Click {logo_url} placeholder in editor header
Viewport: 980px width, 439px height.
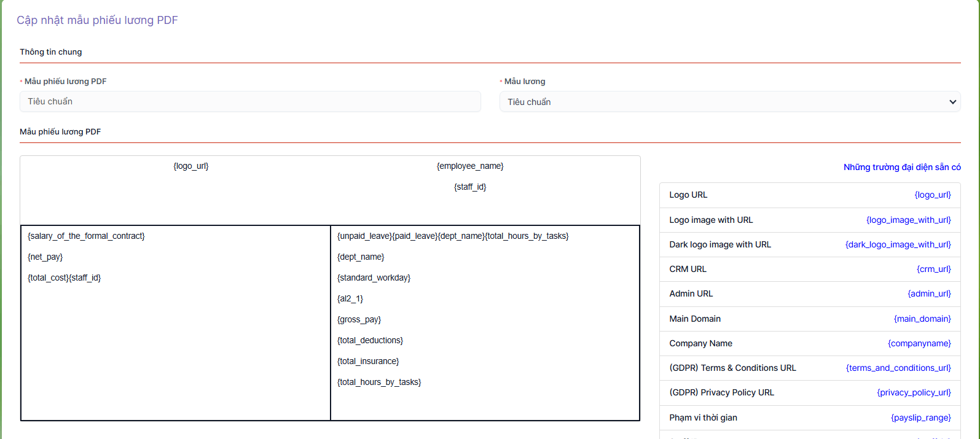[x=191, y=166]
